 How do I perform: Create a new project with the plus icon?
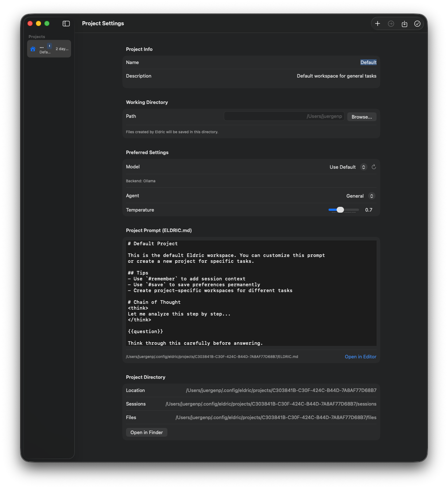click(378, 23)
